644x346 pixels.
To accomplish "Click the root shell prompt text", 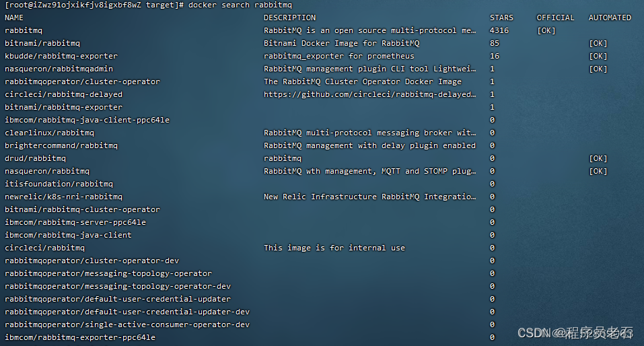I will coord(94,5).
